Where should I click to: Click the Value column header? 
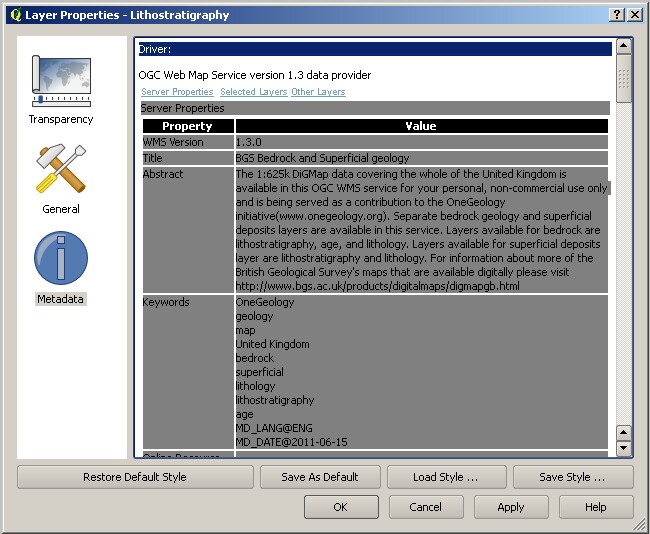(422, 126)
